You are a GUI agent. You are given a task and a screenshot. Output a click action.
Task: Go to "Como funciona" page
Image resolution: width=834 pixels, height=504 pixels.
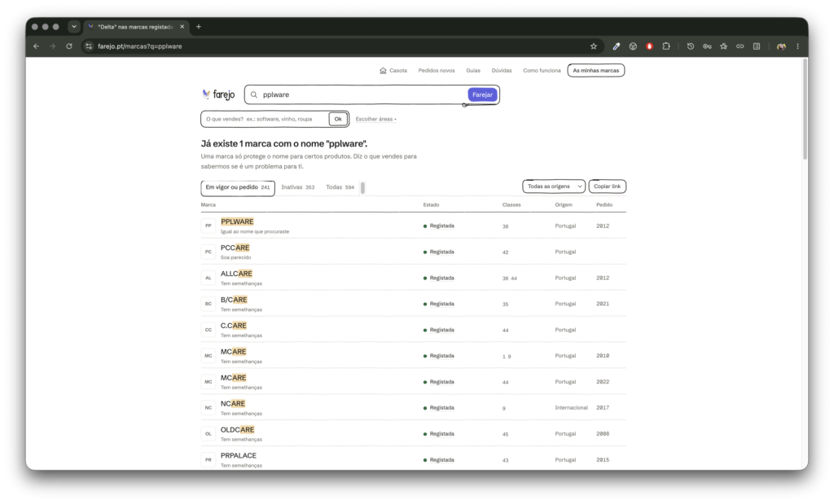click(x=542, y=70)
